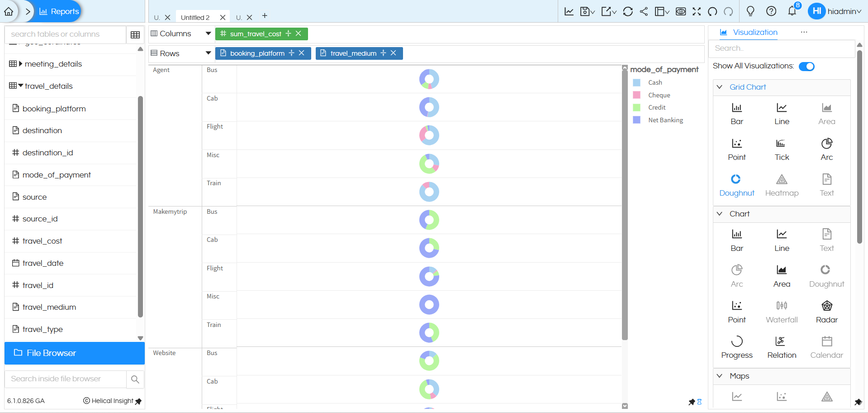The height and width of the screenshot is (413, 868).
Task: Click the Net Banking legend color swatch
Action: pos(636,120)
